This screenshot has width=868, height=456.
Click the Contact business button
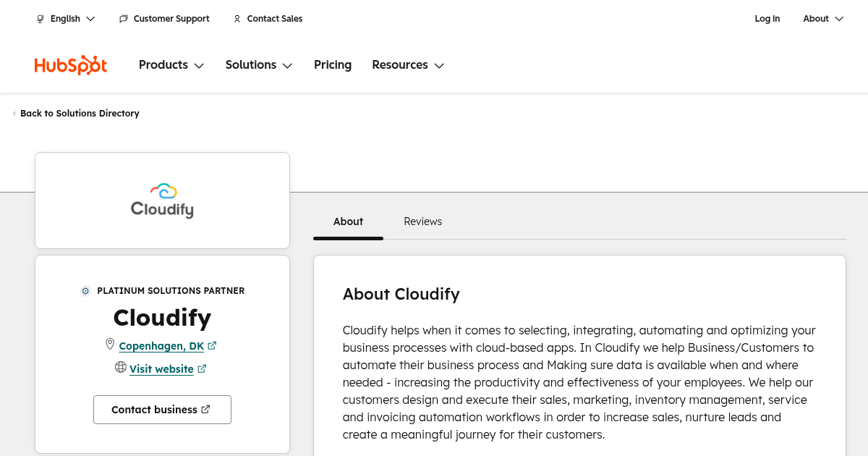pos(162,410)
